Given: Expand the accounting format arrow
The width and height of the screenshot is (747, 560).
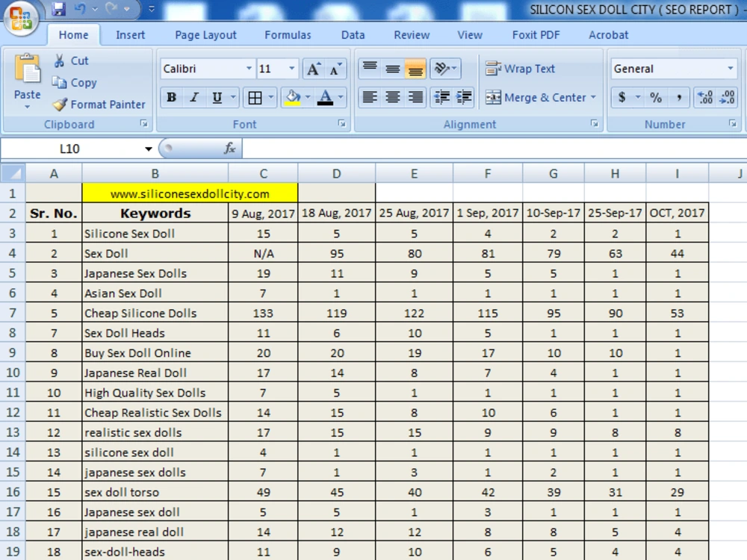Looking at the screenshot, I should [x=637, y=97].
